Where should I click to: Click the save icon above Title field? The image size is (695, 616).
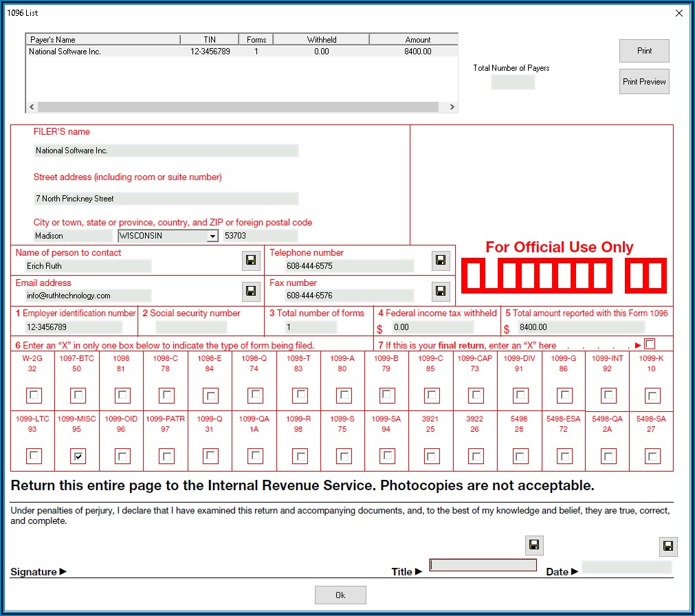[x=534, y=545]
